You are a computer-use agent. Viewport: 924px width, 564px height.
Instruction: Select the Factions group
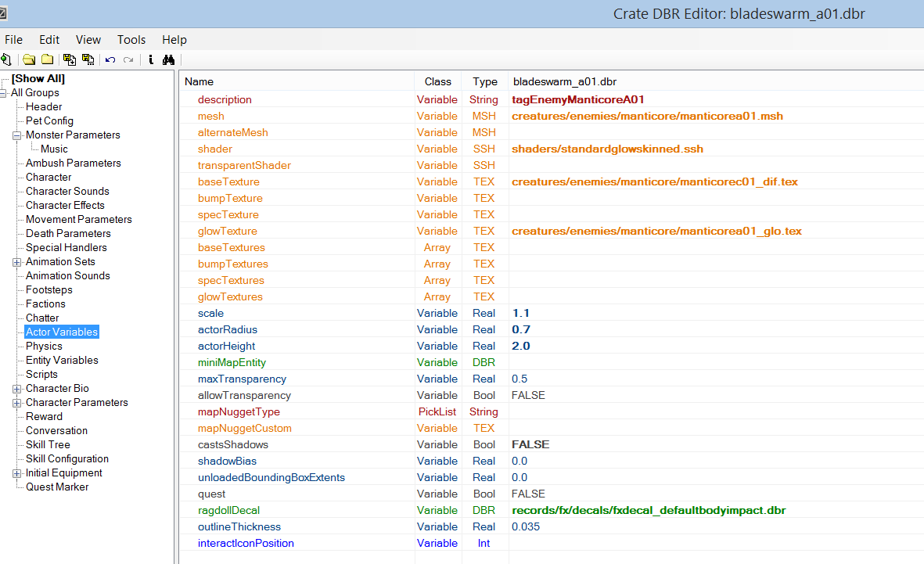[x=45, y=304]
